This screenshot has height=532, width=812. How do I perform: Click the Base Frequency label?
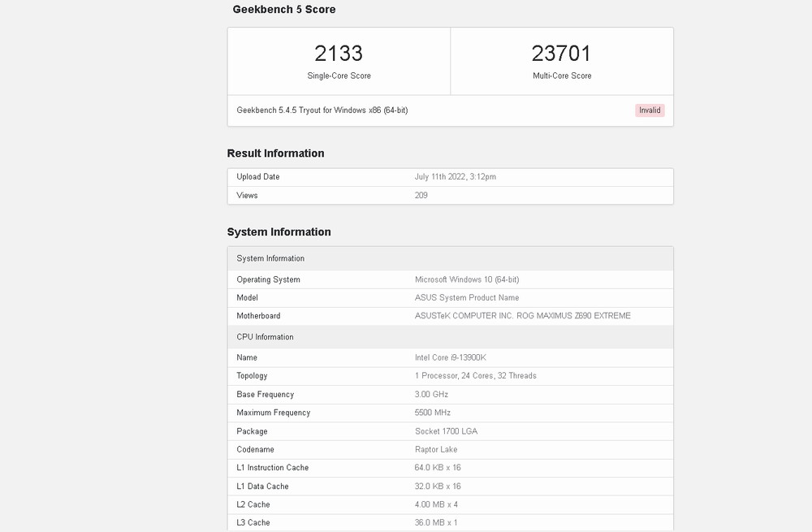[266, 395]
